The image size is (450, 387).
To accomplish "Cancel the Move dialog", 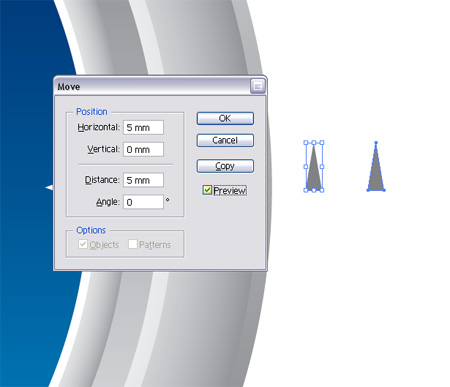I will tap(225, 140).
